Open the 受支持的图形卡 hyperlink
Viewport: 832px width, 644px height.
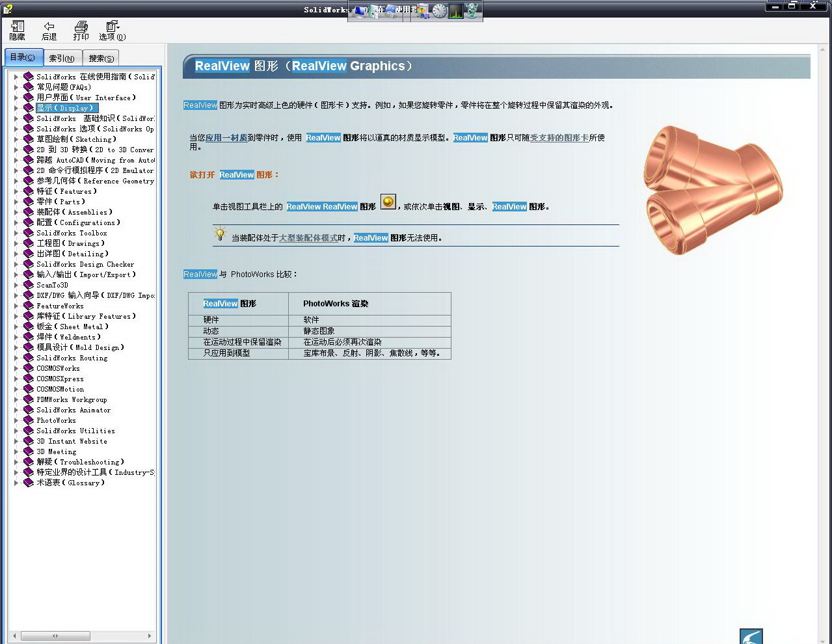(x=559, y=138)
